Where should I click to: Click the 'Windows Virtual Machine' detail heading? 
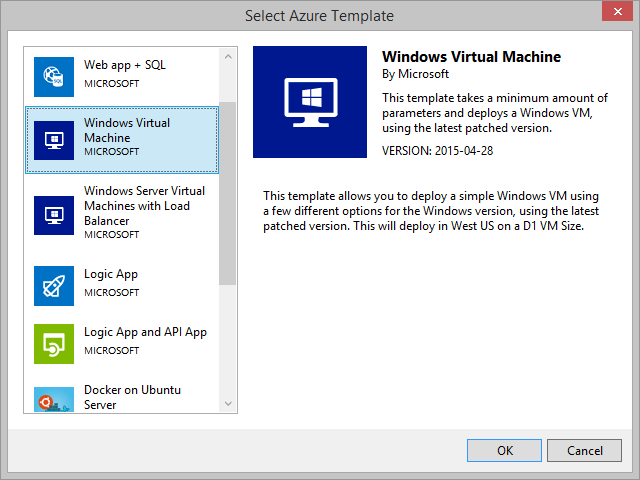(x=471, y=57)
